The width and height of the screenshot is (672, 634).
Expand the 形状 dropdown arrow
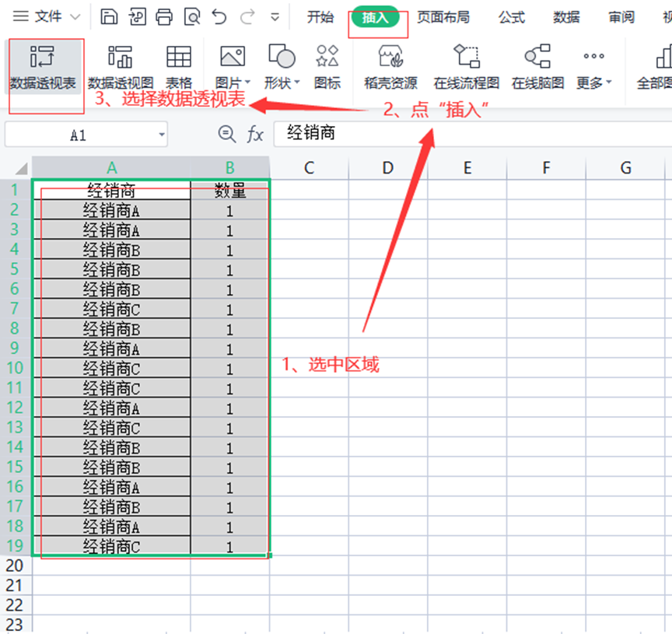click(x=297, y=82)
